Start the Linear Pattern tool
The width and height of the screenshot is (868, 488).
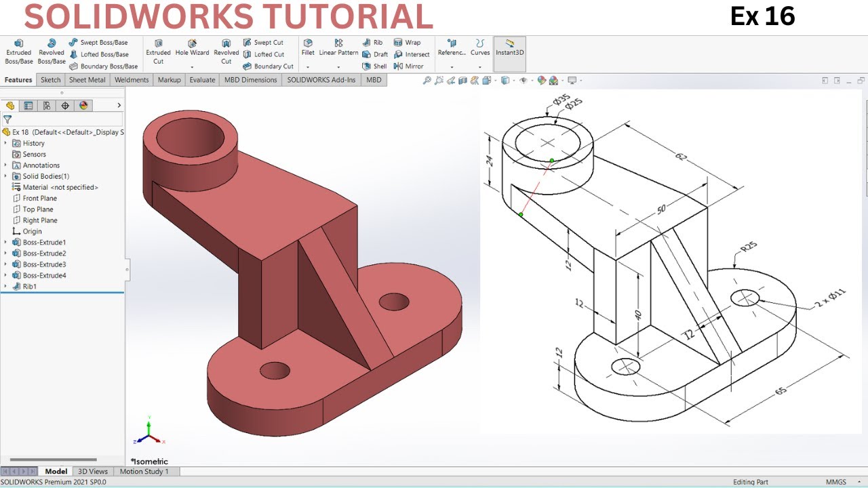pyautogui.click(x=338, y=47)
